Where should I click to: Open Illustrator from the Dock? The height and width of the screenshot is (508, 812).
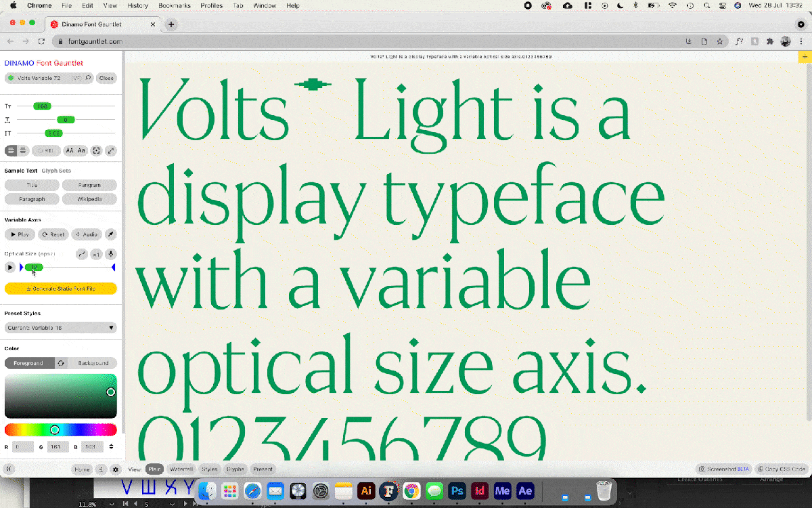(366, 490)
